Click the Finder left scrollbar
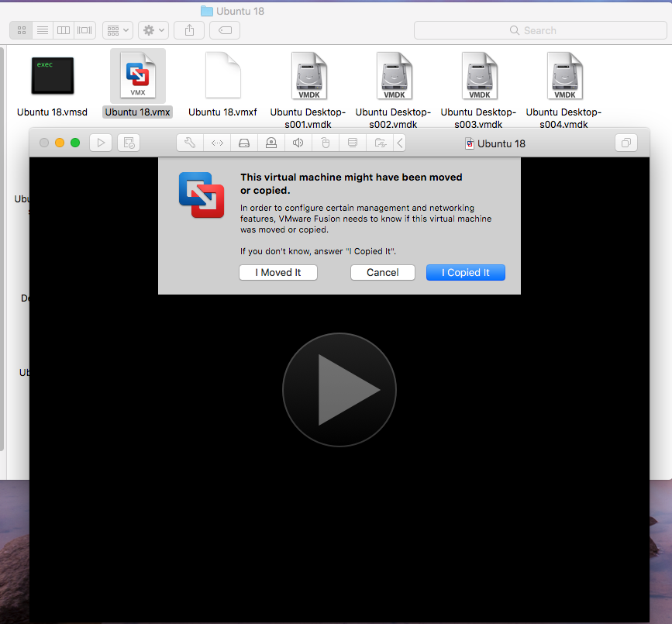The width and height of the screenshot is (672, 624). (x=2, y=249)
